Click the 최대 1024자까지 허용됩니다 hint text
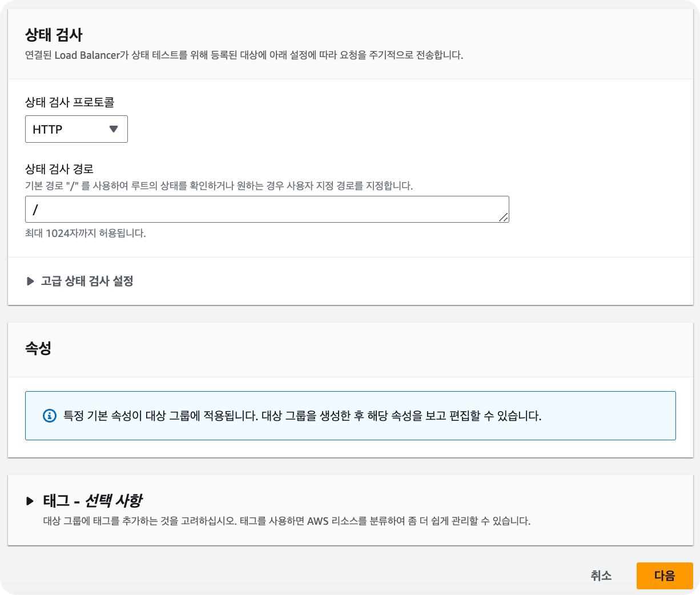The width and height of the screenshot is (700, 595). (x=86, y=233)
